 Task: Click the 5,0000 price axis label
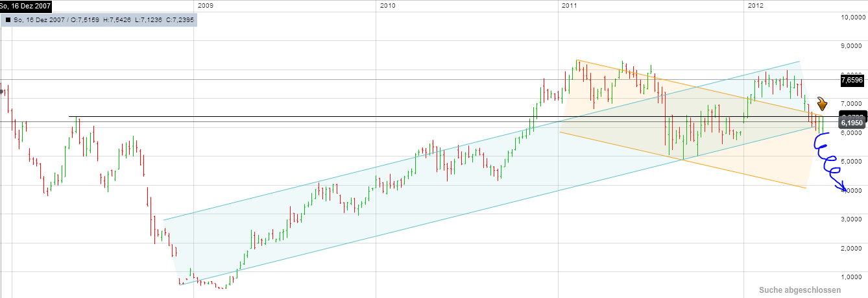click(853, 161)
